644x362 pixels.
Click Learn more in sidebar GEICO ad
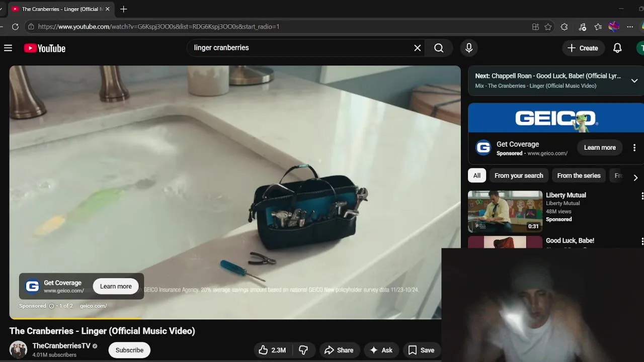coord(600,147)
